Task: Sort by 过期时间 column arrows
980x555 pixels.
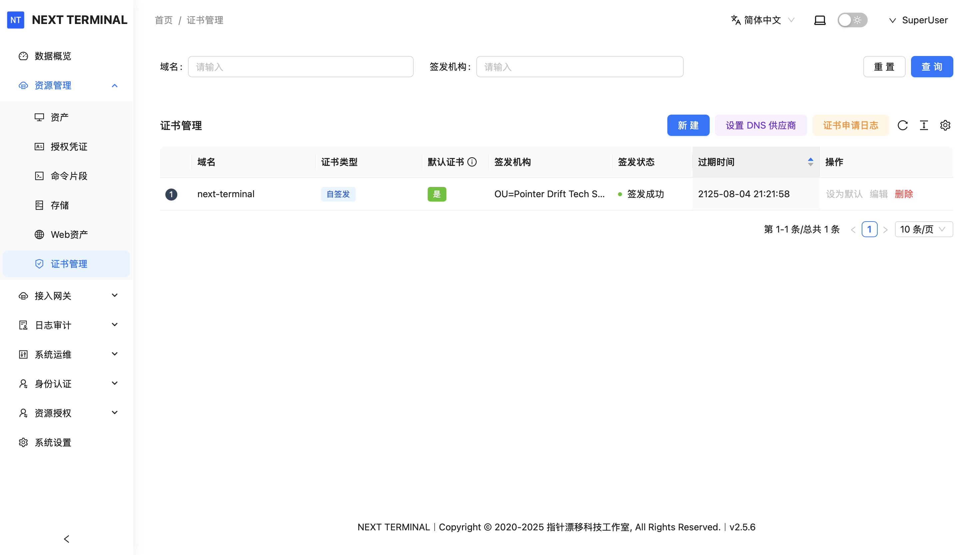Action: tap(810, 162)
